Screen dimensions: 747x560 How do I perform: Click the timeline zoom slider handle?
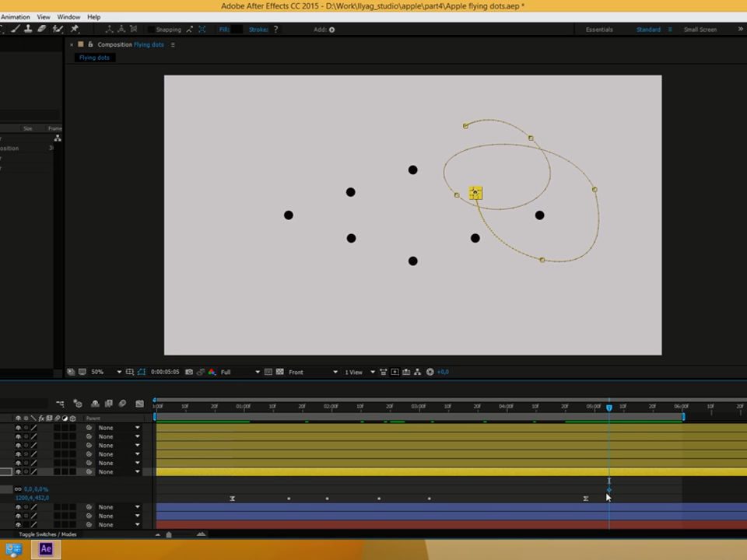tap(169, 535)
